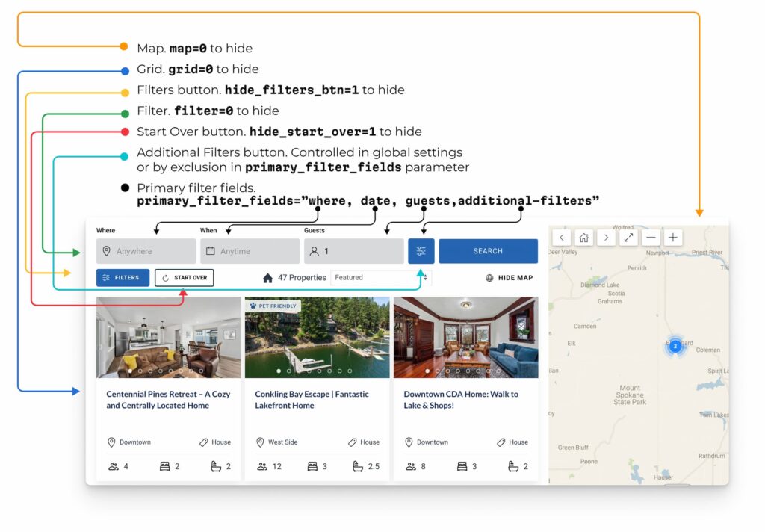Click the map back arrow

(562, 238)
